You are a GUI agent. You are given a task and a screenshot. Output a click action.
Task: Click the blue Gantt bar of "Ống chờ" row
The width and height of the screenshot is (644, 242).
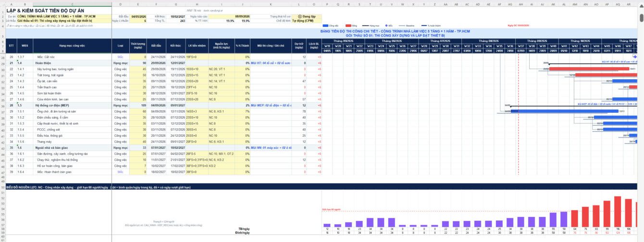[564, 111]
